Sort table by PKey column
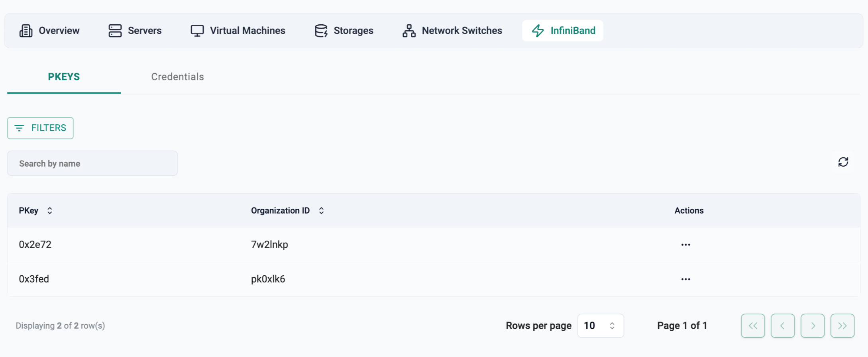The image size is (868, 357). [49, 211]
